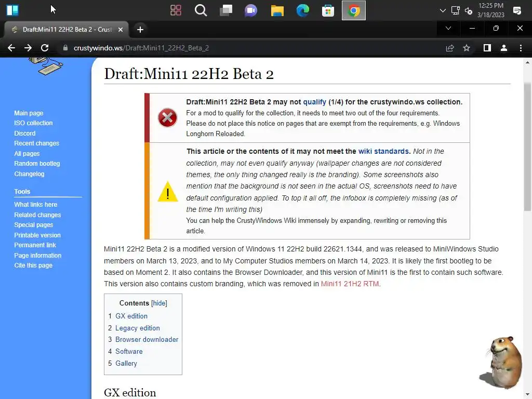View site security lock info
The height and width of the screenshot is (399, 532).
click(x=65, y=48)
